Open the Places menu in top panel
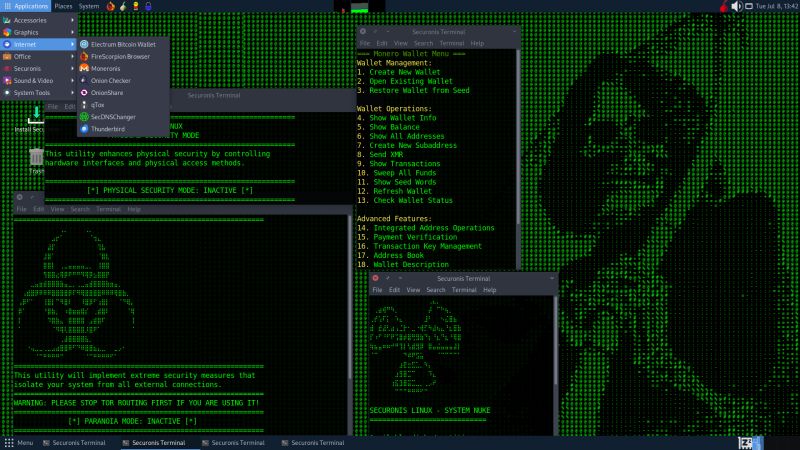This screenshot has width=800, height=450. (x=63, y=6)
